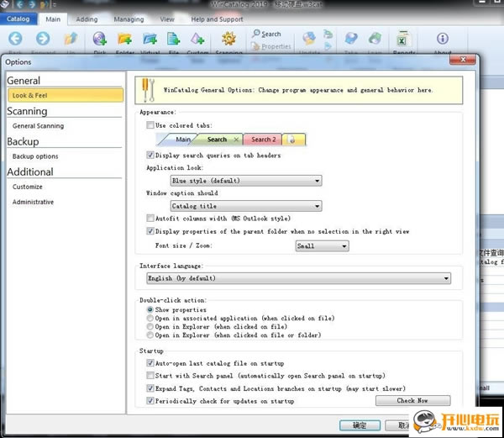
Task: Switch to the Managing ribbon tab
Action: pos(129,18)
